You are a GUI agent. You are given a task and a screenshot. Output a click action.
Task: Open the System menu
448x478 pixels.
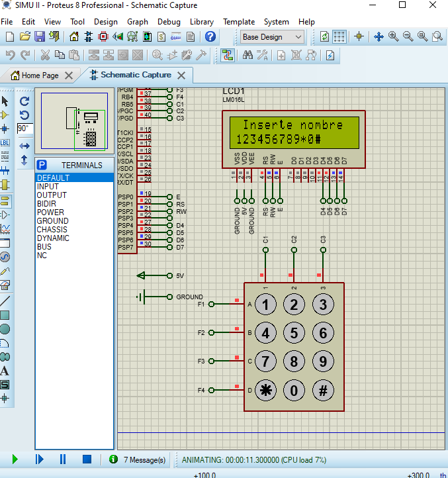(x=276, y=22)
